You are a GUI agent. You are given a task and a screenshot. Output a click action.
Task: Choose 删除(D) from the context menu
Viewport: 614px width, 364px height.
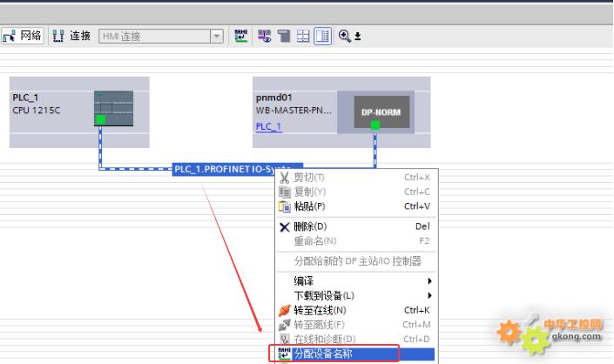[309, 226]
